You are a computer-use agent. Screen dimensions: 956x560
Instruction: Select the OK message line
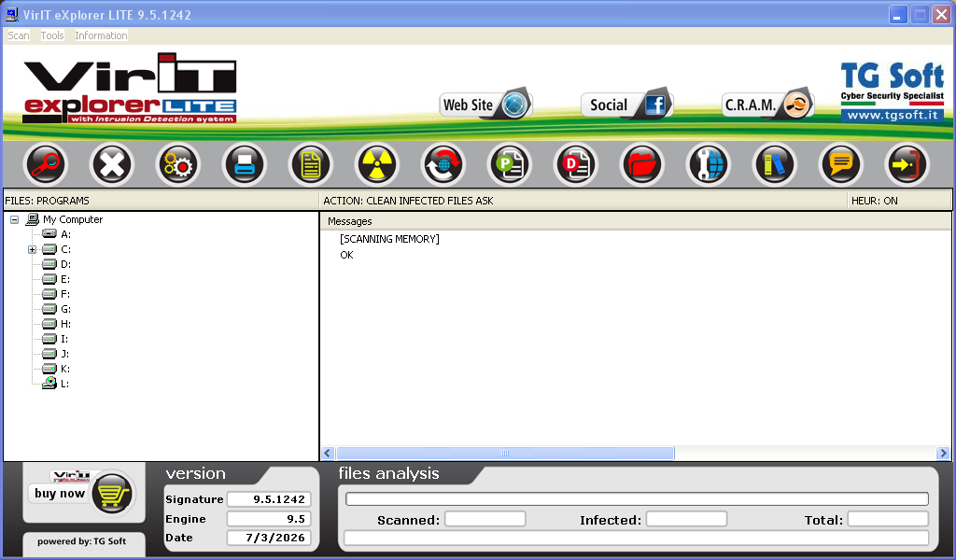click(346, 255)
